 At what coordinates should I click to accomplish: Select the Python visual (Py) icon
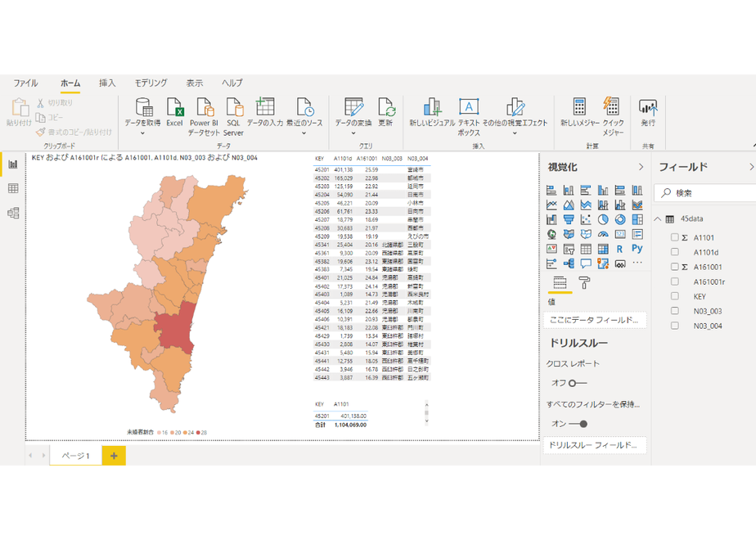(x=637, y=248)
